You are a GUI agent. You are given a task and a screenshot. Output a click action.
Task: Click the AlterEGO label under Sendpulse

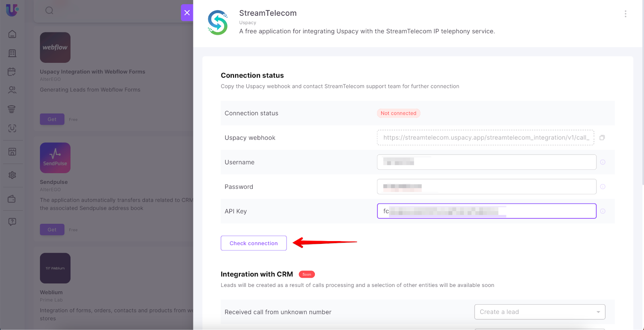click(50, 190)
